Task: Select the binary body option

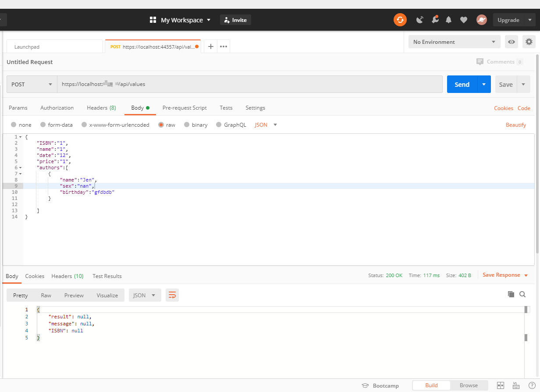Action: 187,125
